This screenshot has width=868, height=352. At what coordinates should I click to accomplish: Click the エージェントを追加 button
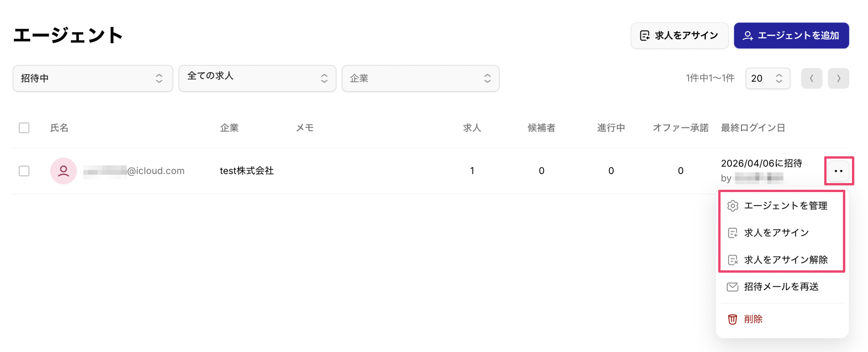coord(791,36)
